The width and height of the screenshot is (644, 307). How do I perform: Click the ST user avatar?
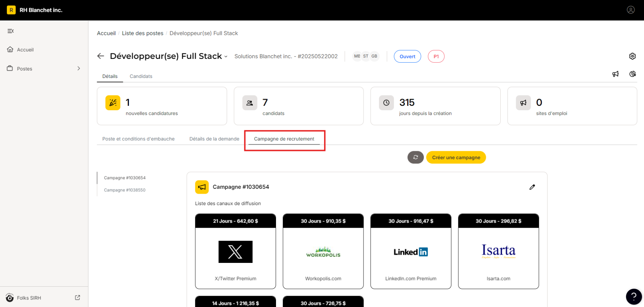366,56
